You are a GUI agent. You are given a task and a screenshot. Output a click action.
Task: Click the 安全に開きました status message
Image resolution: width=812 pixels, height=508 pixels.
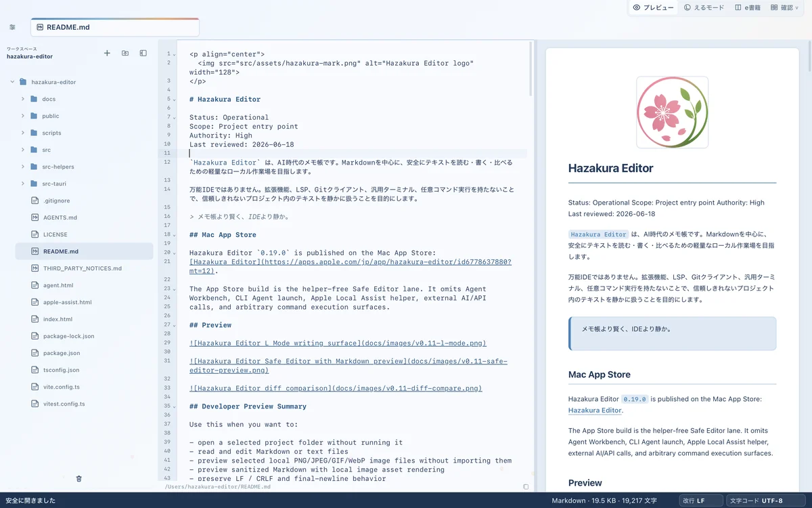[30, 501]
